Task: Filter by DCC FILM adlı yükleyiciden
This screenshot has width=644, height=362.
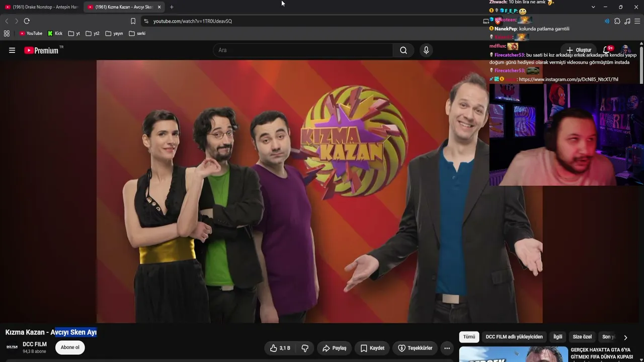Action: pyautogui.click(x=514, y=337)
